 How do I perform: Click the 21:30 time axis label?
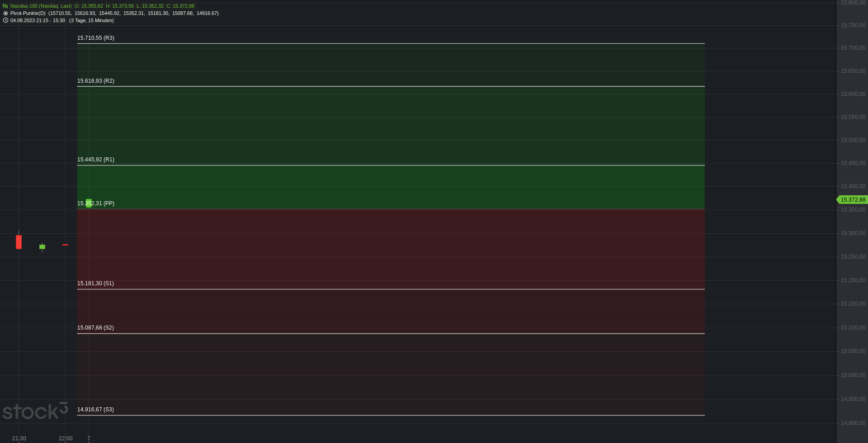pyautogui.click(x=19, y=438)
